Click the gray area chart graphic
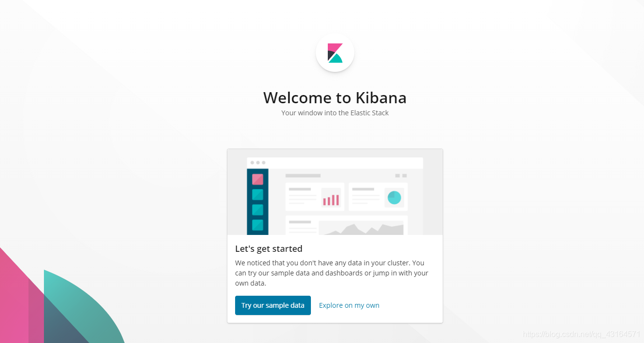This screenshot has height=343, width=644. 361,229
